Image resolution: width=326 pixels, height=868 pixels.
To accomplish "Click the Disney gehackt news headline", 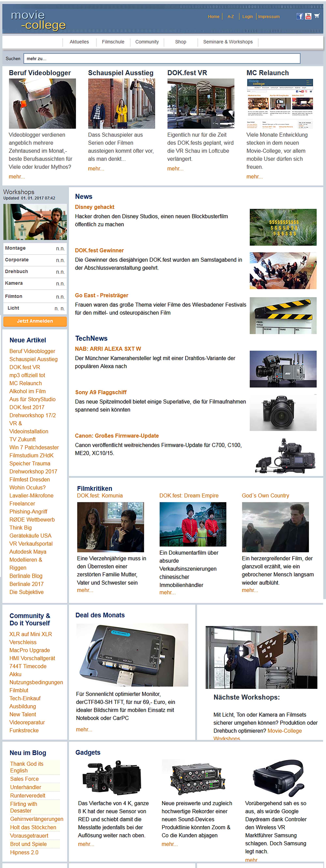I will coord(94,207).
